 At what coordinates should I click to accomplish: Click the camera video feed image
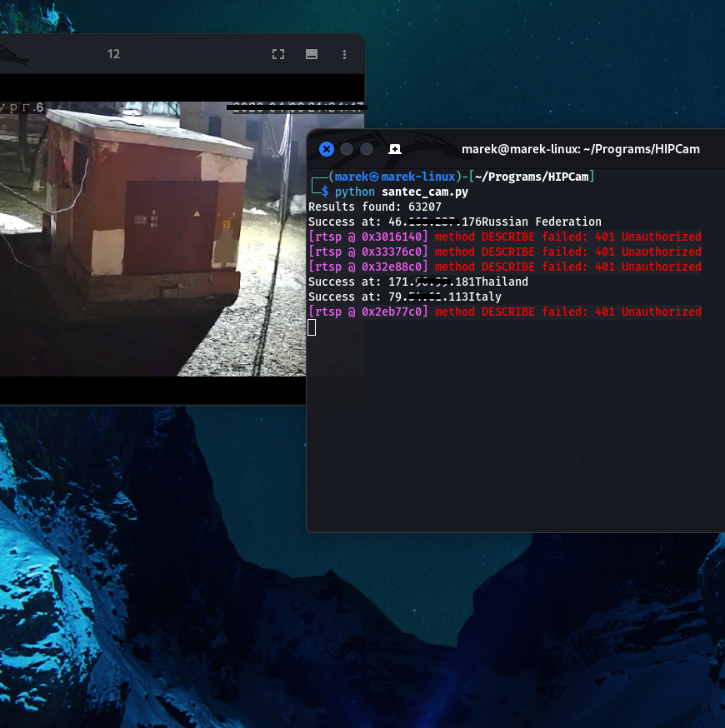[150, 242]
